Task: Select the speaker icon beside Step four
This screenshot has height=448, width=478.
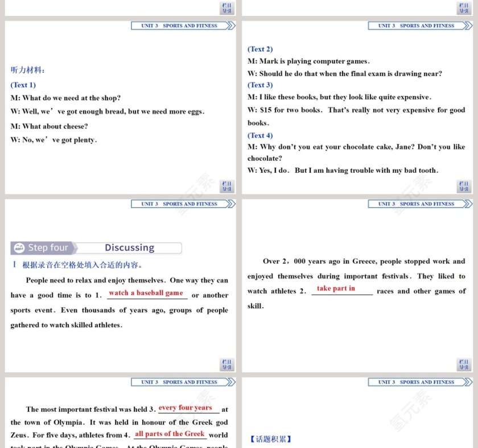Action: tap(19, 247)
